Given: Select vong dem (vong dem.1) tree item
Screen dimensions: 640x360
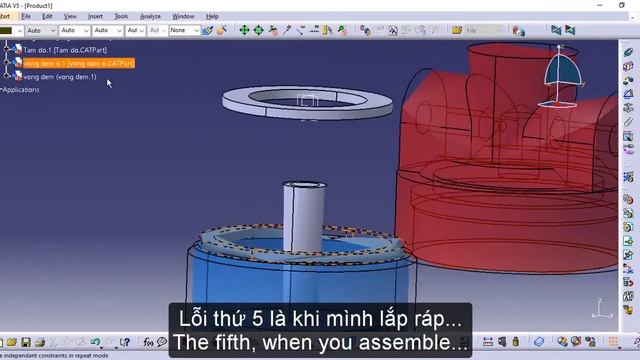Looking at the screenshot, I should coord(60,77).
